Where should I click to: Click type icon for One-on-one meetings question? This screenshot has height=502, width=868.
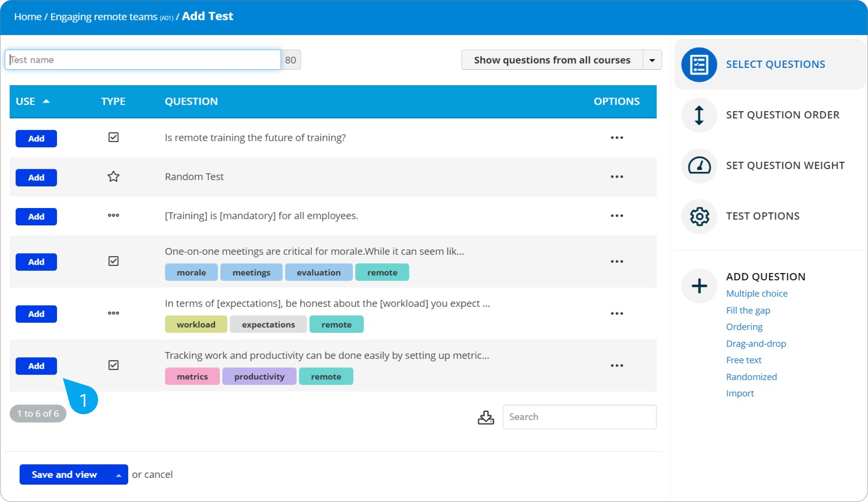point(113,261)
